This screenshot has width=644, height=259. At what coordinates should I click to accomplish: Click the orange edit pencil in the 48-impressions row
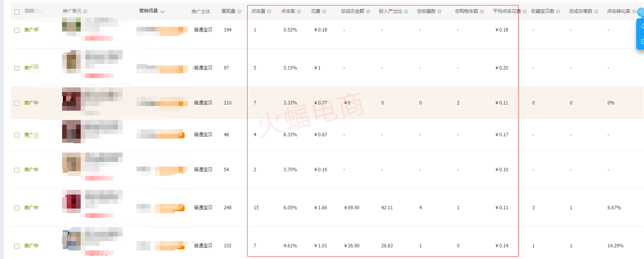181,135
